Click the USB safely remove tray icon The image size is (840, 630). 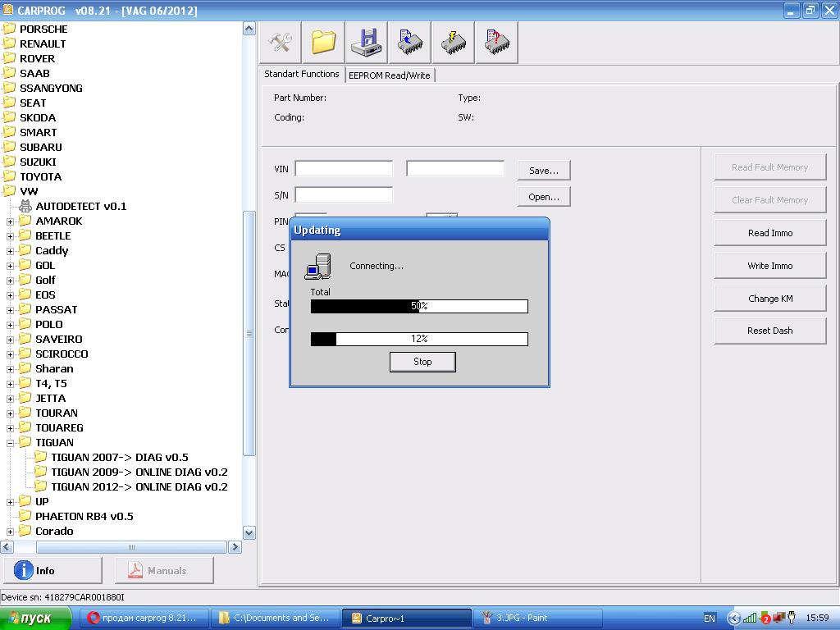(x=792, y=618)
